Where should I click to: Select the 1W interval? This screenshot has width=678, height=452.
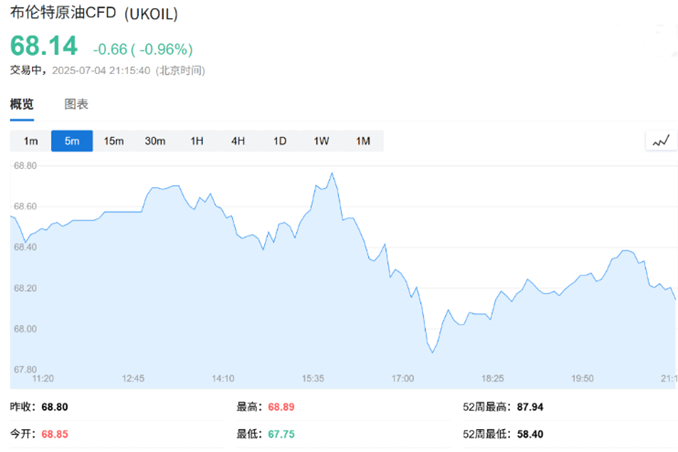(x=321, y=141)
